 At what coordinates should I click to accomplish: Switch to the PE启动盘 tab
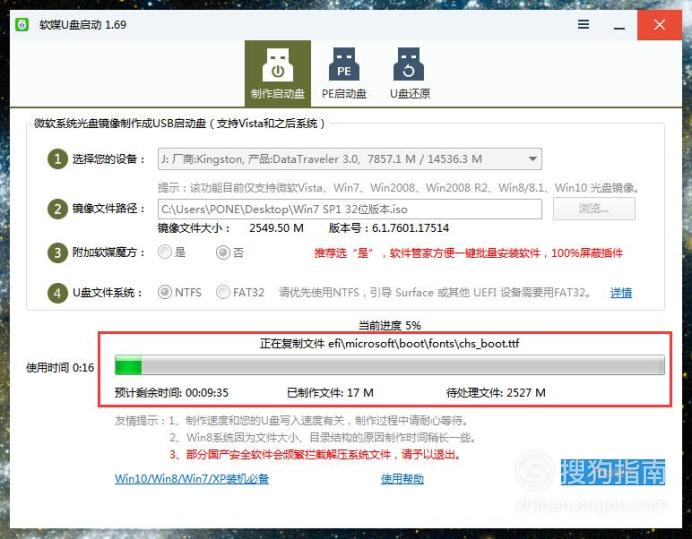coord(344,73)
